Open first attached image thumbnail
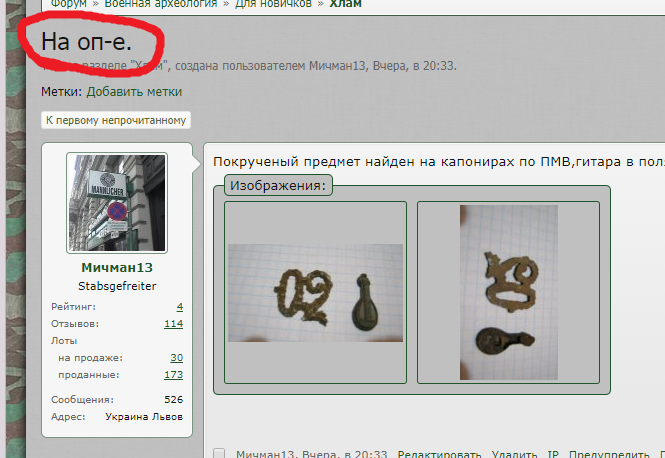This screenshot has width=665, height=458. click(x=316, y=293)
